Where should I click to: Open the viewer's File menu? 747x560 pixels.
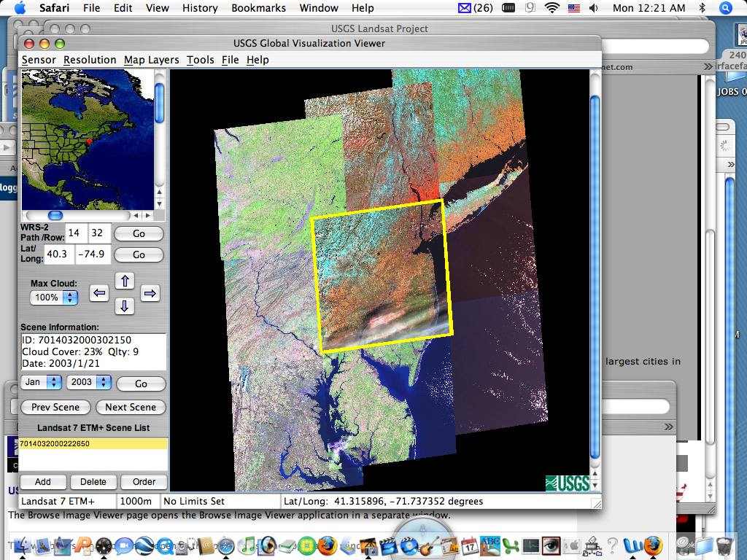(230, 60)
